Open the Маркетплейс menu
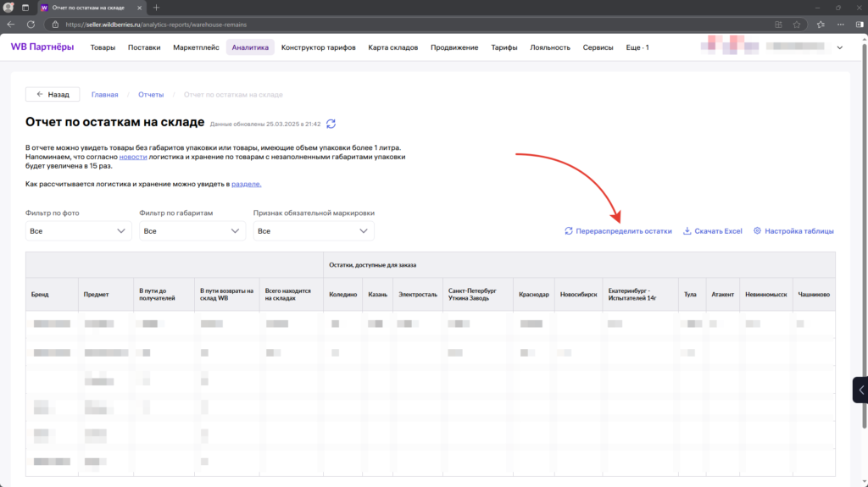Screen dimensions: 868x487 point(196,47)
